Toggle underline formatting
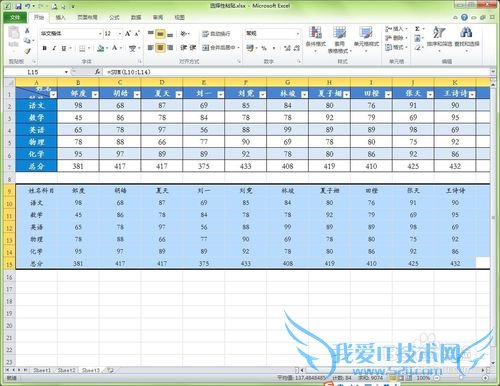 point(63,48)
